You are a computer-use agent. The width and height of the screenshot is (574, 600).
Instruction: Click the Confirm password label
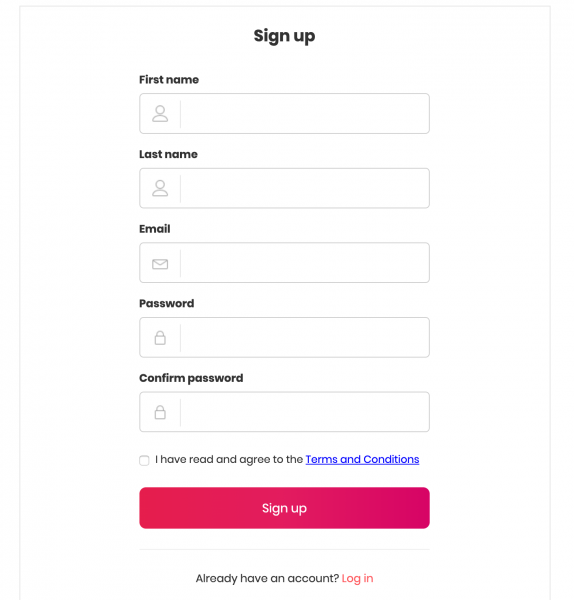(191, 378)
